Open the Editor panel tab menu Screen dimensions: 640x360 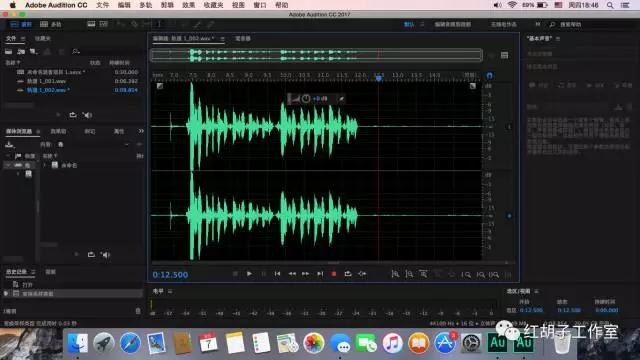click(222, 39)
